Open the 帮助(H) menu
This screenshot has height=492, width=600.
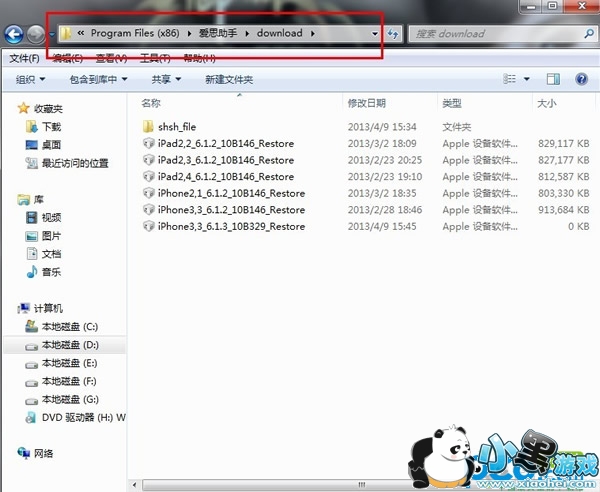199,58
